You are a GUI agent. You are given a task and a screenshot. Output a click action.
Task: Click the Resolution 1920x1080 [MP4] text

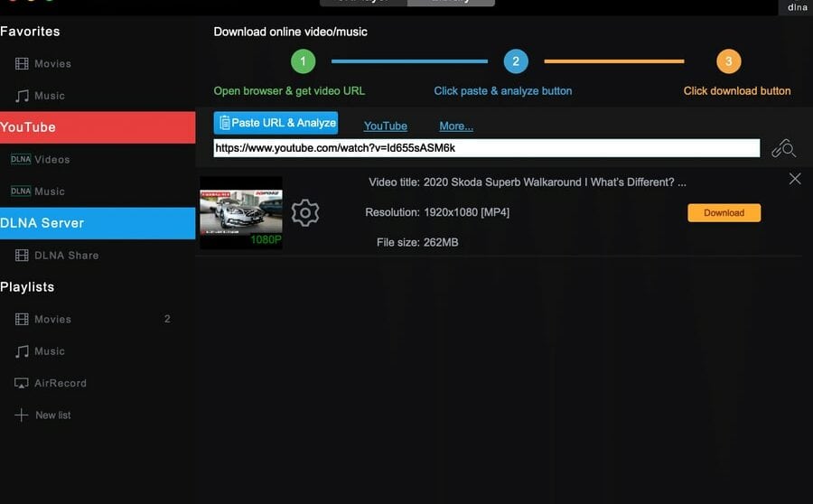(437, 212)
